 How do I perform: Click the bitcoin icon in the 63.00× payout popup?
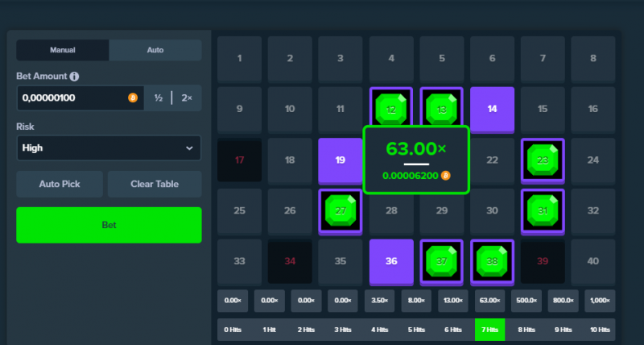coord(446,176)
